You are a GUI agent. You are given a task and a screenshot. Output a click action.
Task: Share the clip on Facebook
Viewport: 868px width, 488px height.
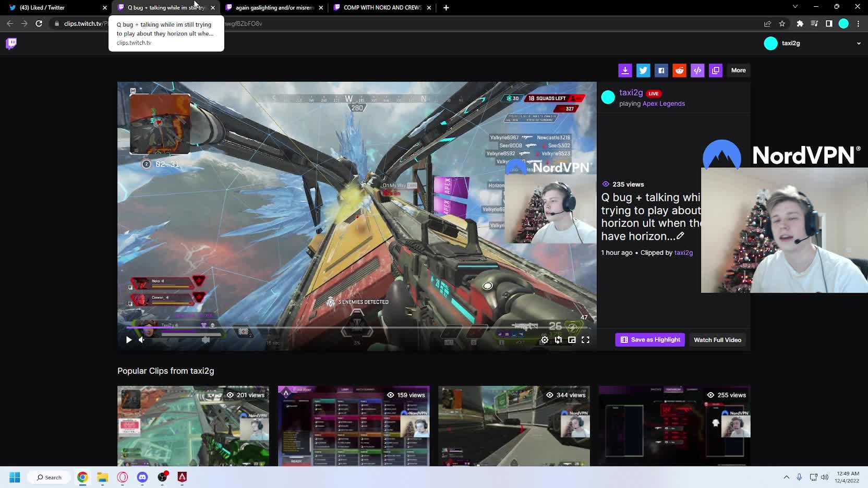point(661,70)
